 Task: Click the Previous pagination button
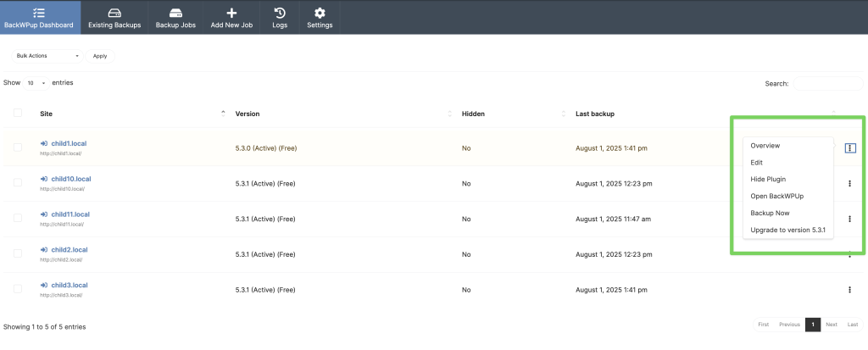tap(789, 325)
